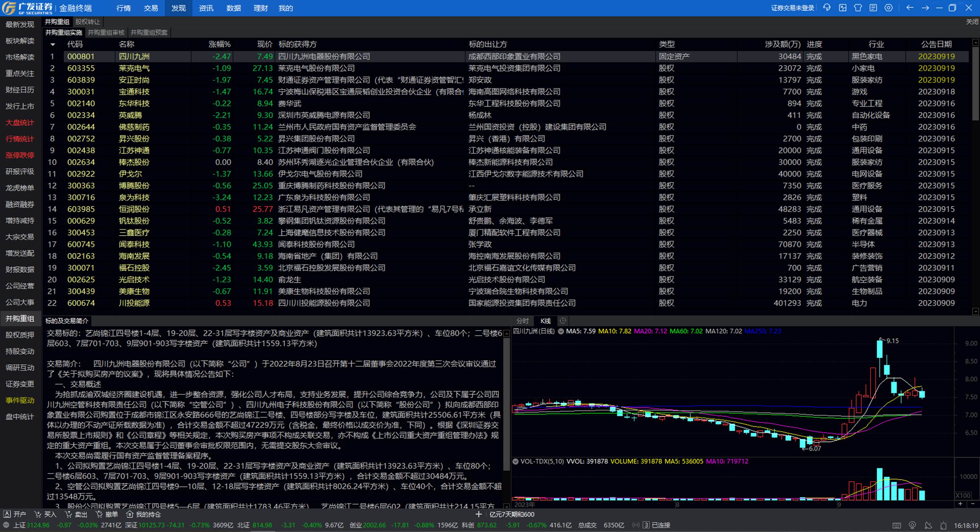
Task: Open customer service headset icon
Action: coord(827,8)
